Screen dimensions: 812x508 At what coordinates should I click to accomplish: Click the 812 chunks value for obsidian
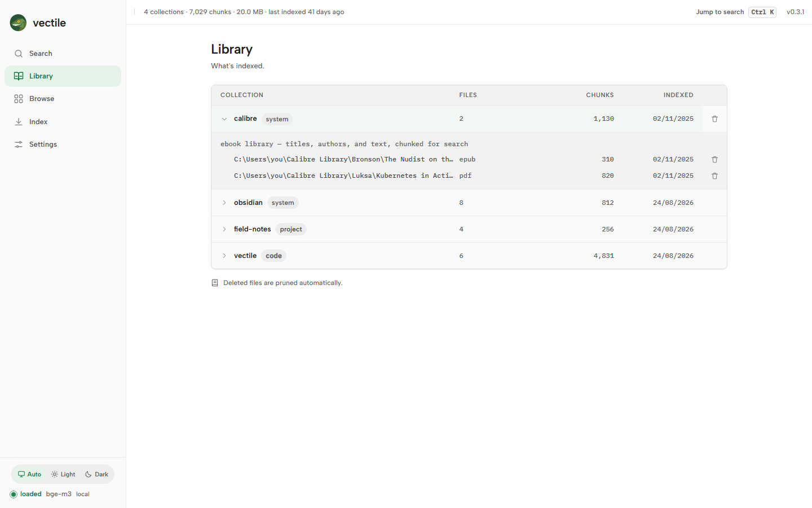click(x=607, y=203)
